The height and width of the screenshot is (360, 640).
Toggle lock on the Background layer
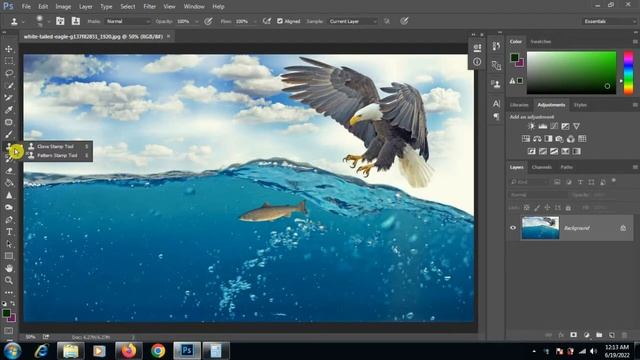(623, 228)
